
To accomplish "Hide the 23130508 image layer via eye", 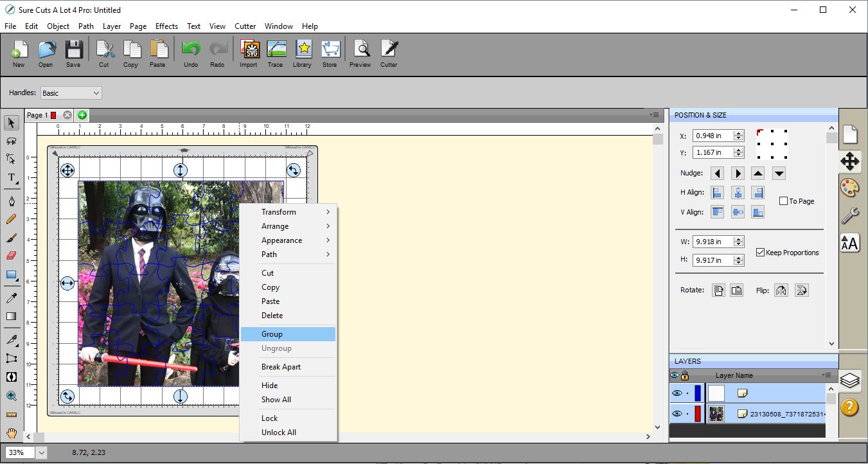I will pyautogui.click(x=677, y=414).
